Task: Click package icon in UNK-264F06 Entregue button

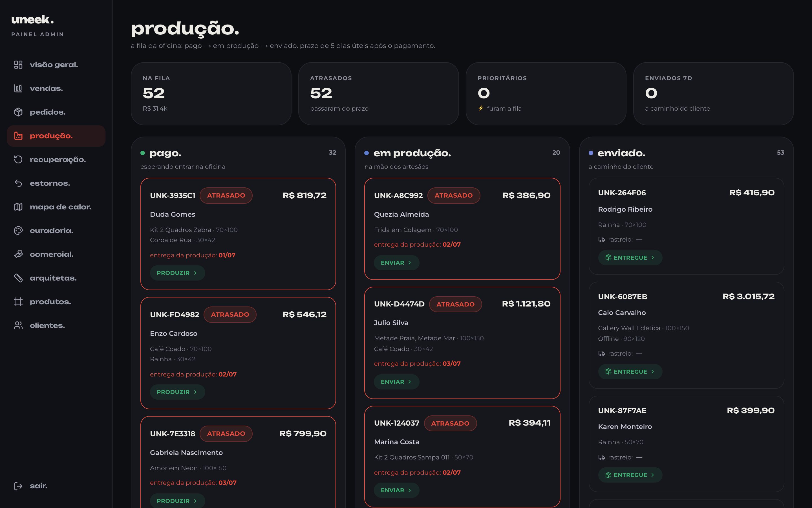Action: click(608, 258)
